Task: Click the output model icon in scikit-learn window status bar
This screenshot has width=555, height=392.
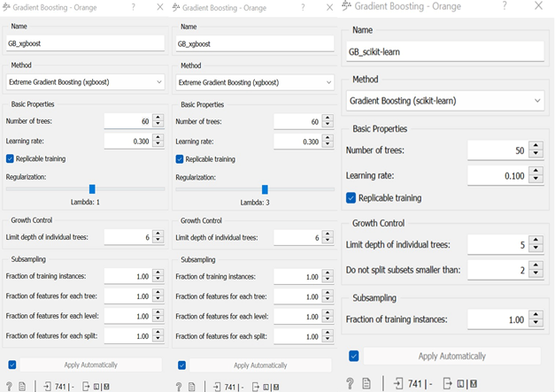Action: (447, 383)
